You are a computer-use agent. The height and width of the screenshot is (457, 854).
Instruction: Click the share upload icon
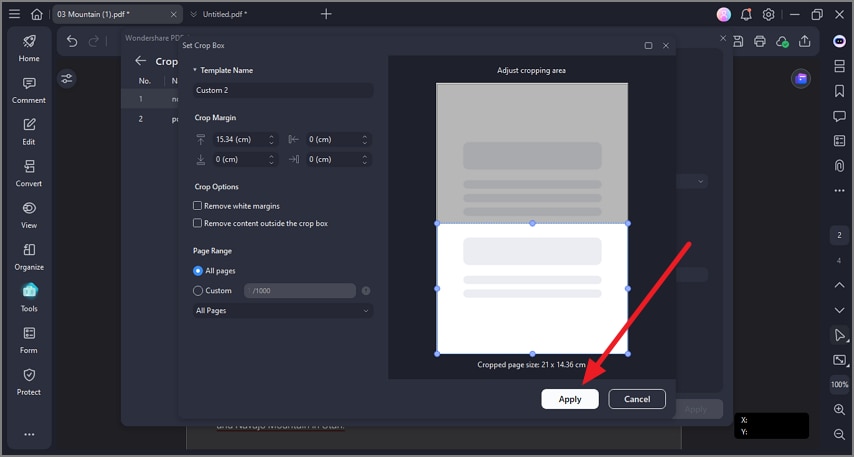pos(804,41)
